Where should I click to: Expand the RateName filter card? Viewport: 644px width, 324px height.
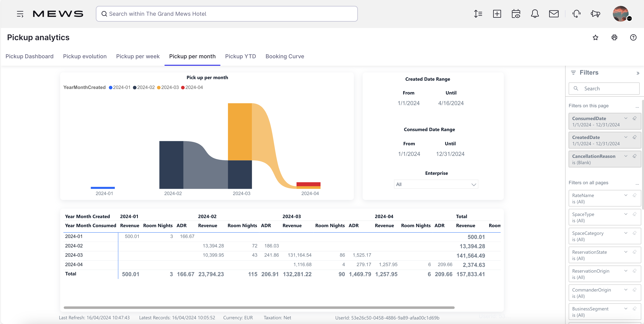coord(626,195)
